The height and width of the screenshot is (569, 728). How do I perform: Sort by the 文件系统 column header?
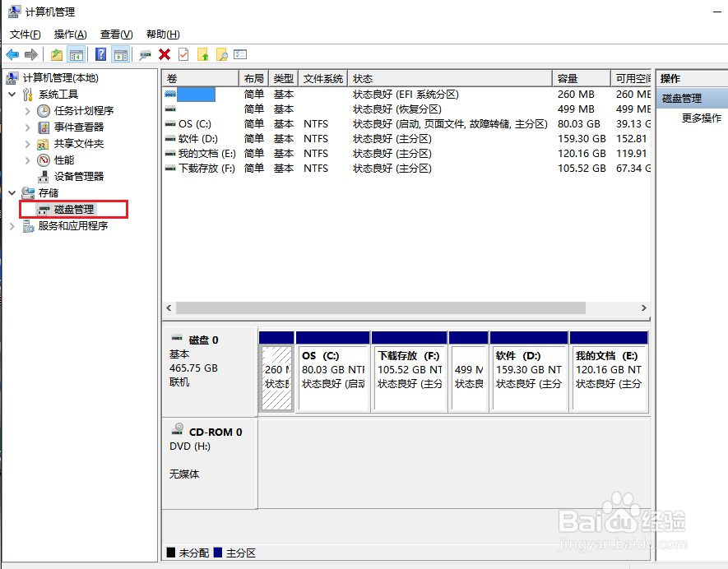(323, 78)
